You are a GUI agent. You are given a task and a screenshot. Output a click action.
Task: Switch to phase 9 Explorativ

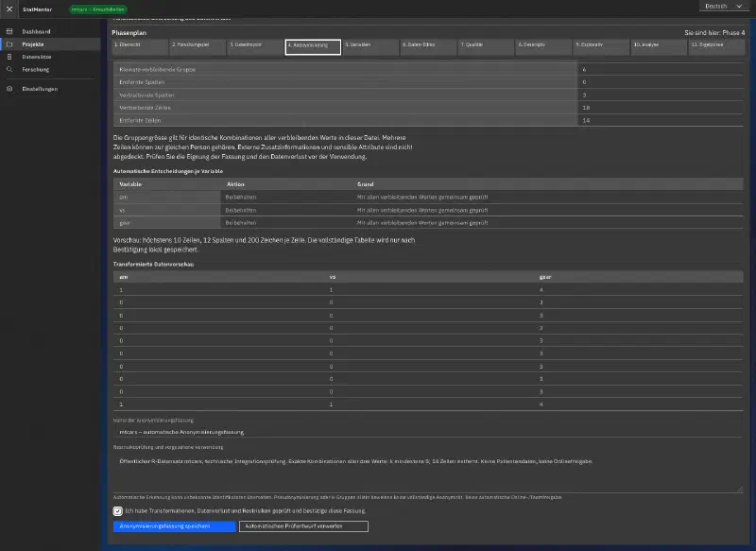tap(601, 46)
